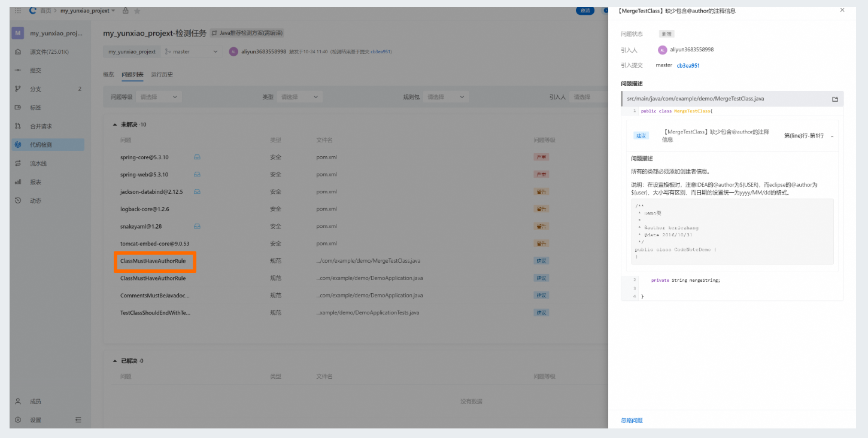Open cb3ea951 link in task header
Screen dimensions: 868x438
point(381,52)
